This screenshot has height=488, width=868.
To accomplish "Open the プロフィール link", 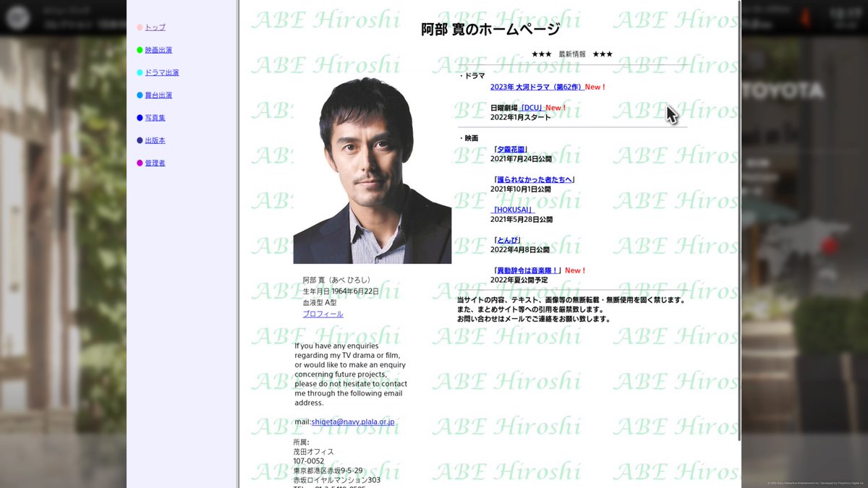I will click(x=323, y=314).
